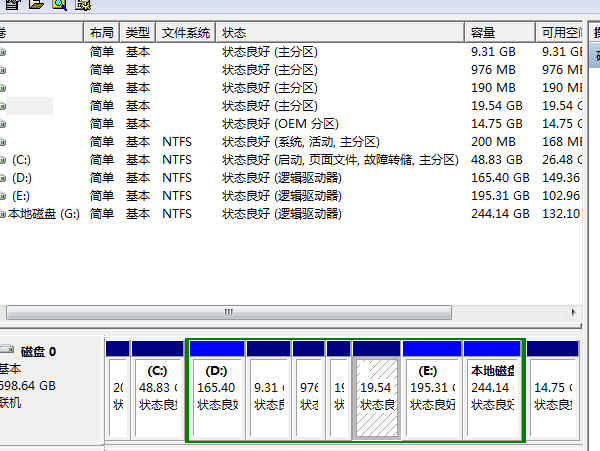600x451 pixels.
Task: Select the 本地磁盘 244.14 partition block
Action: (x=492, y=389)
